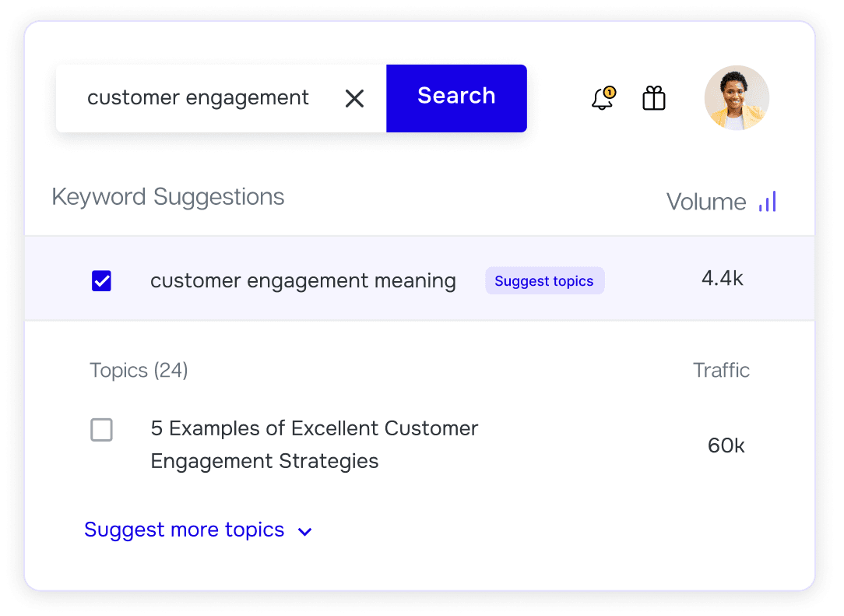
Task: Expand Suggest more topics chevron
Action: [304, 532]
